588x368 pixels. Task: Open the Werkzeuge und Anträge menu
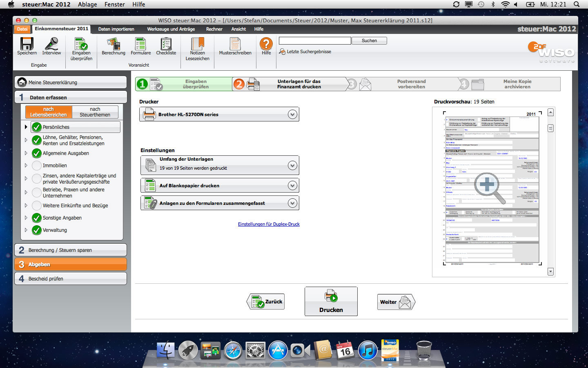(171, 29)
